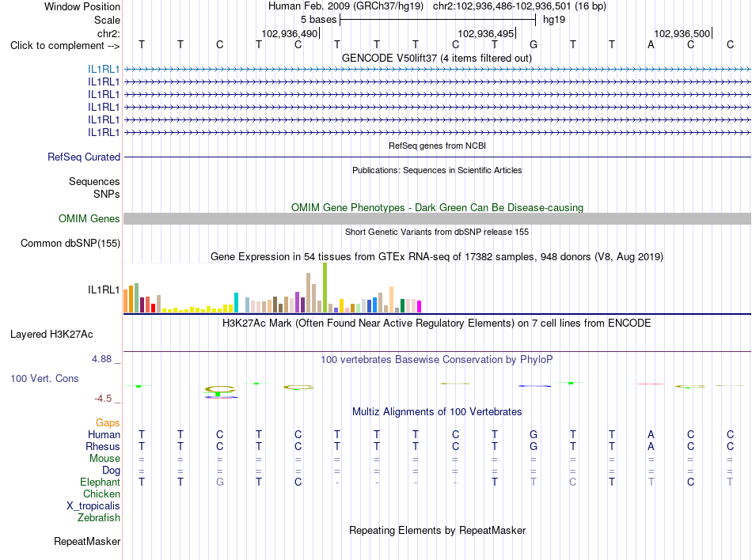Click the 102,936,490 ruler position
The image size is (752, 560).
tap(289, 33)
